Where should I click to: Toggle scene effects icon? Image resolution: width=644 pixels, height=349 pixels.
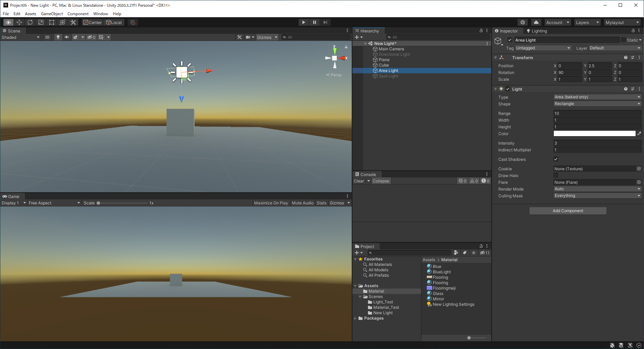pos(76,37)
